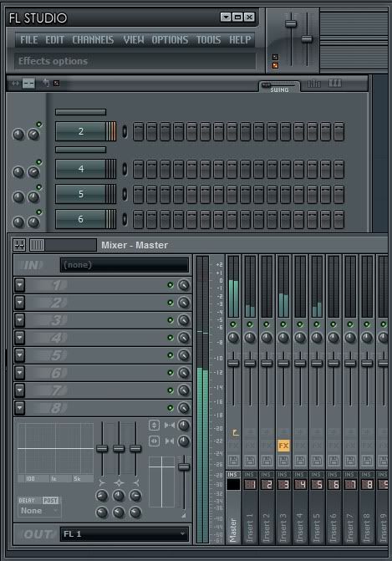Screen dimensions: 392x561
Task: Disable effect slot 4 using its green LED
Action: 171,338
